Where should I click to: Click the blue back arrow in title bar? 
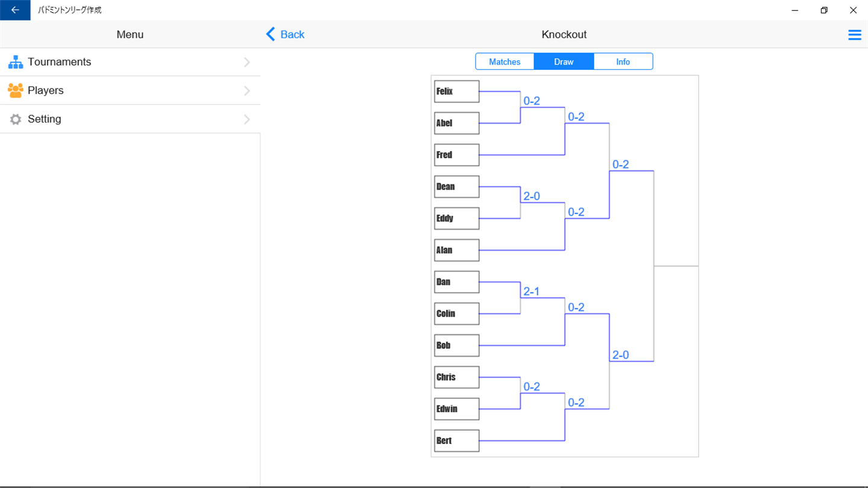[x=15, y=10]
